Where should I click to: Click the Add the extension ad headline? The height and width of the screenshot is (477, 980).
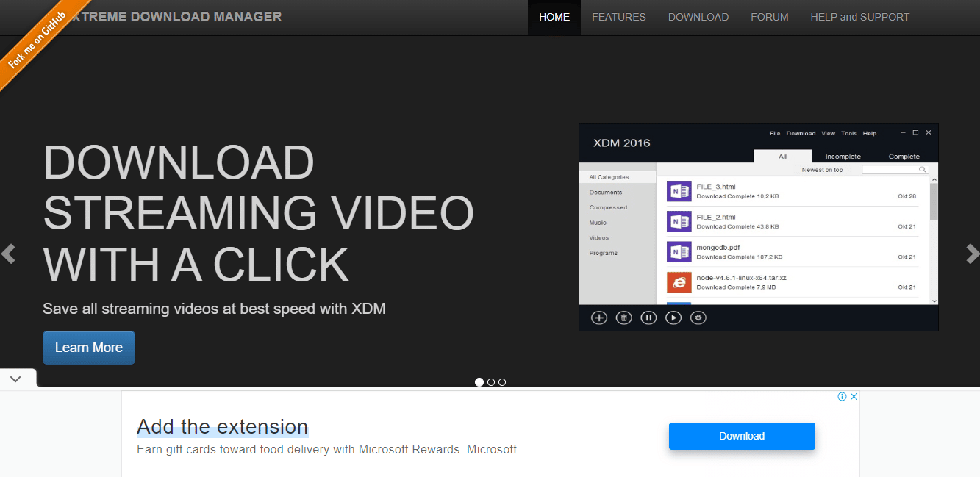(x=223, y=426)
